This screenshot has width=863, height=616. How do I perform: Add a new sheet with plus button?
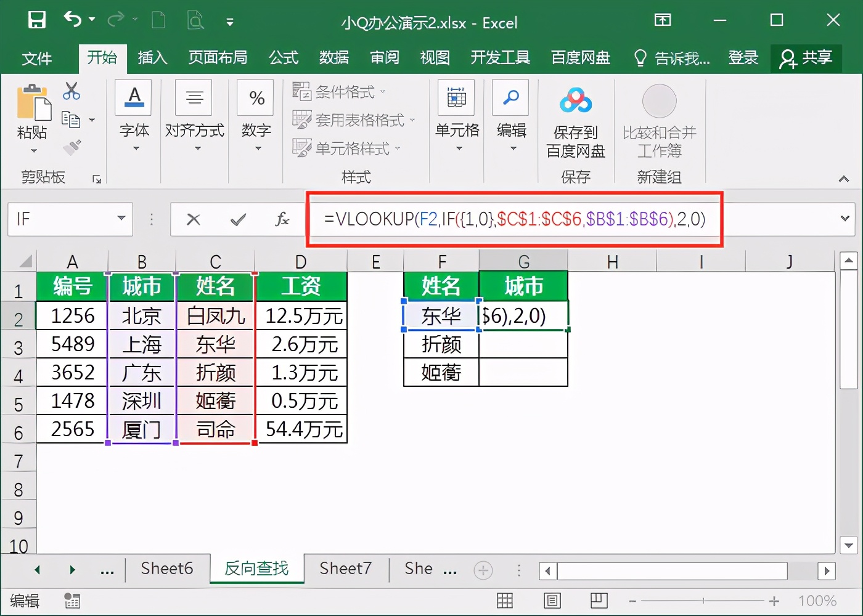click(x=483, y=570)
